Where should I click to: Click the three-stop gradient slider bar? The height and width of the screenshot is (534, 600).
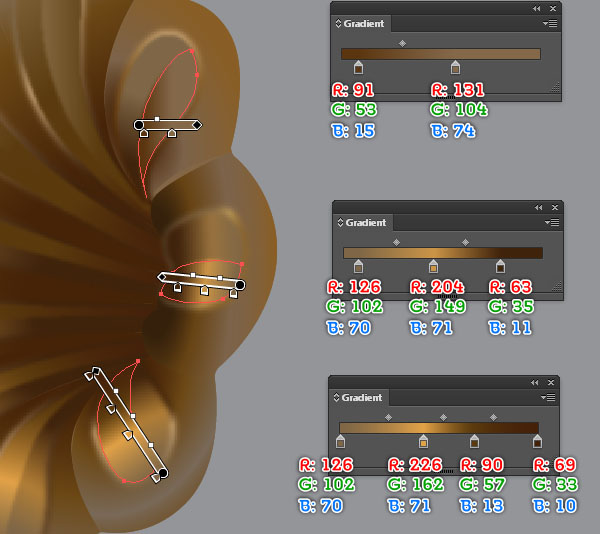click(443, 253)
